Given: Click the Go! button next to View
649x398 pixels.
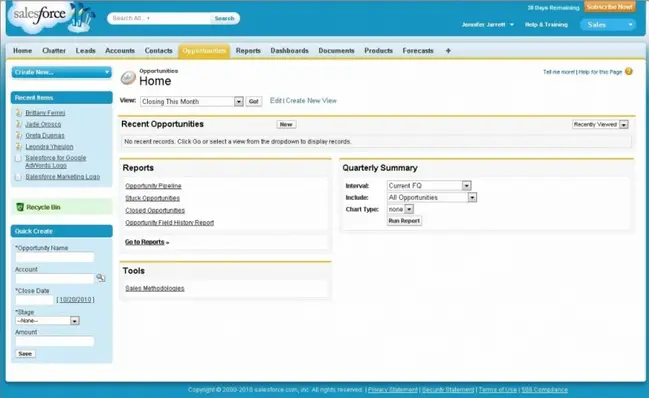Looking at the screenshot, I should (254, 101).
